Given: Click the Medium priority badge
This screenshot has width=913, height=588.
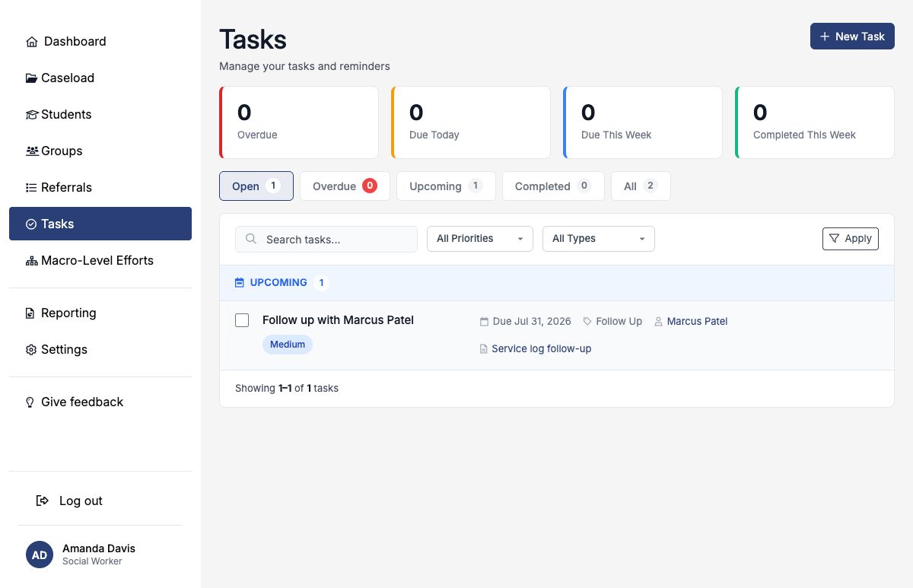Looking at the screenshot, I should [x=288, y=345].
